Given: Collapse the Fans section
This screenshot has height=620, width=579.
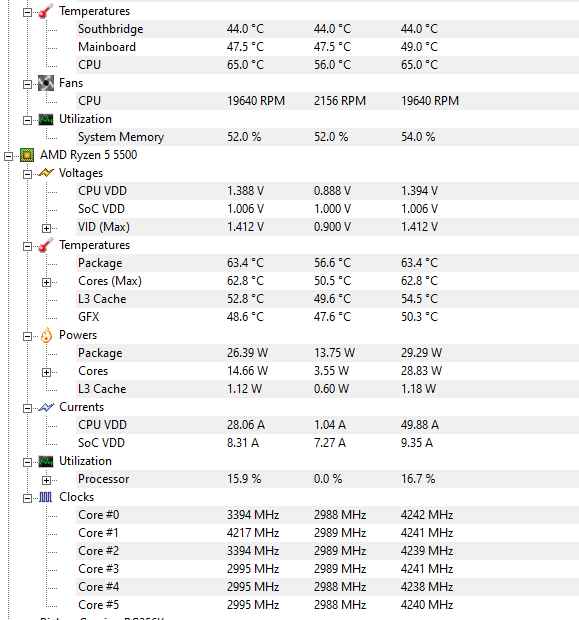Looking at the screenshot, I should 27,85.
